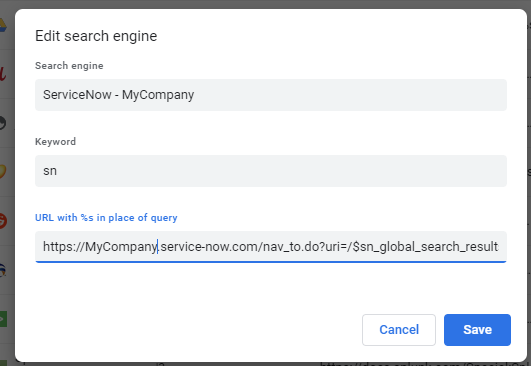Click the URL field with service-now.com address

(x=271, y=246)
